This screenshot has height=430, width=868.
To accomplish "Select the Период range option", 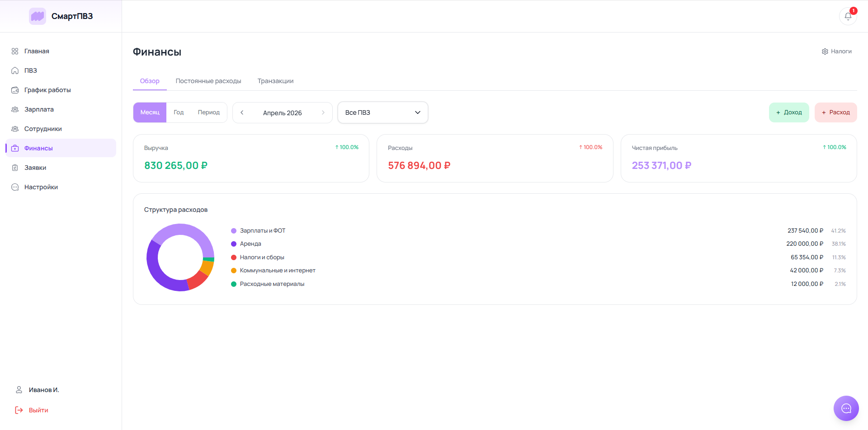I will point(209,112).
